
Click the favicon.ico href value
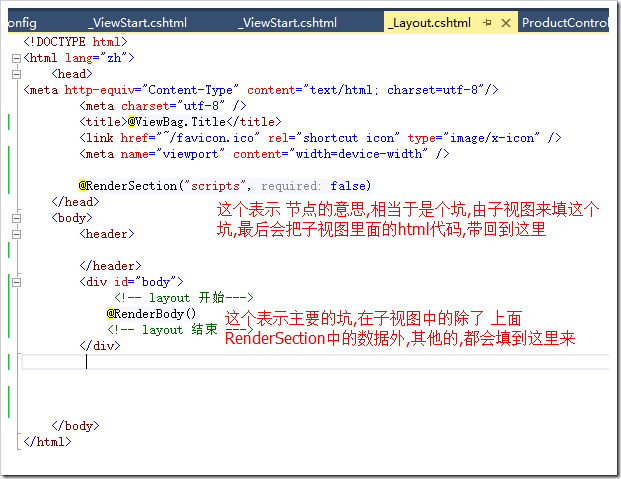point(208,138)
